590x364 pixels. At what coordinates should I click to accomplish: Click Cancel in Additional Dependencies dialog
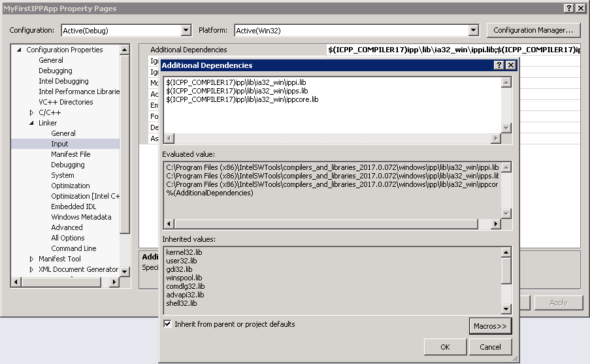point(489,347)
